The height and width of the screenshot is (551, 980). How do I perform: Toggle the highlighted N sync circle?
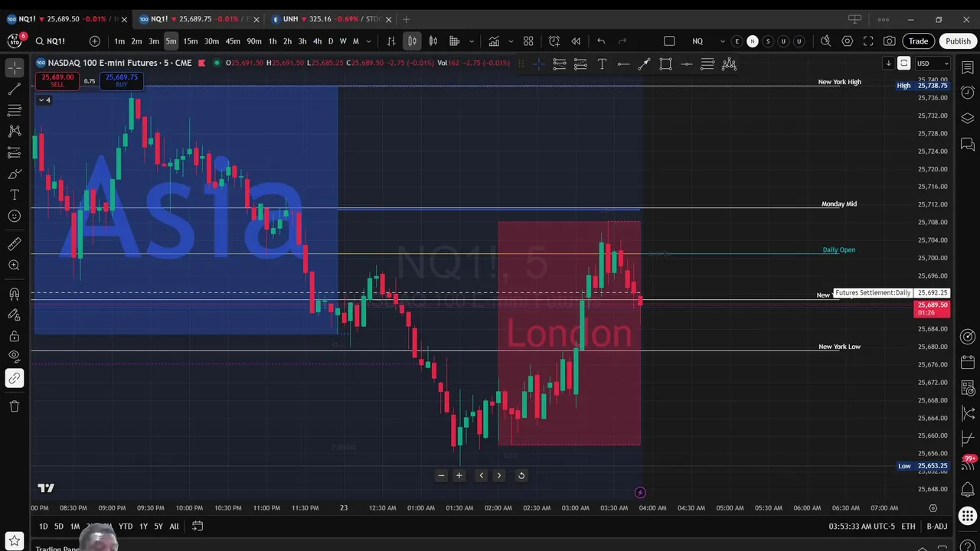point(753,41)
